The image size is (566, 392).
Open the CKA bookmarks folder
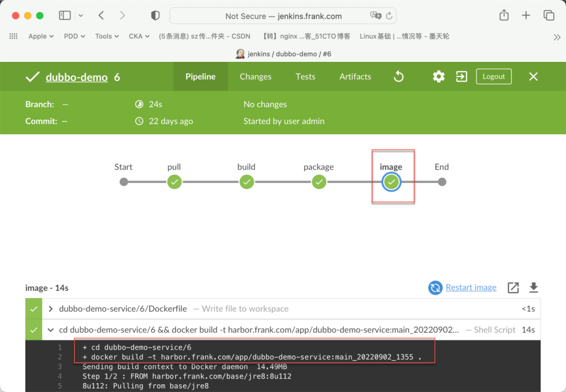139,36
